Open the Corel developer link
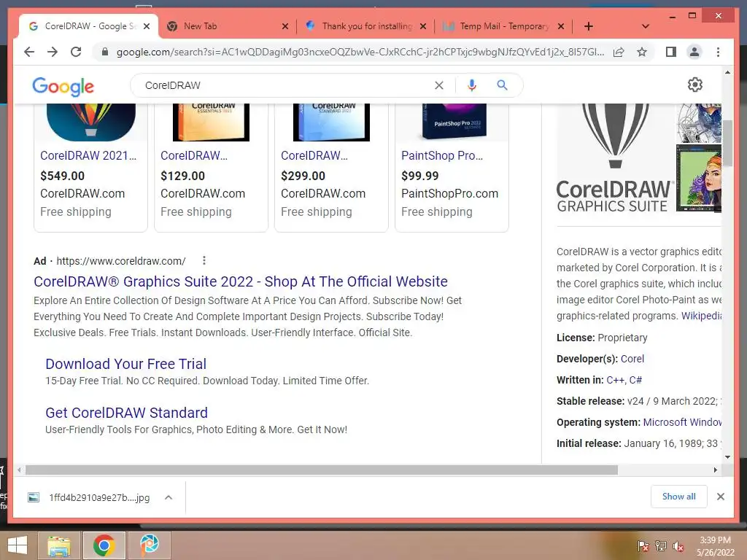This screenshot has height=560, width=747. pyautogui.click(x=632, y=359)
